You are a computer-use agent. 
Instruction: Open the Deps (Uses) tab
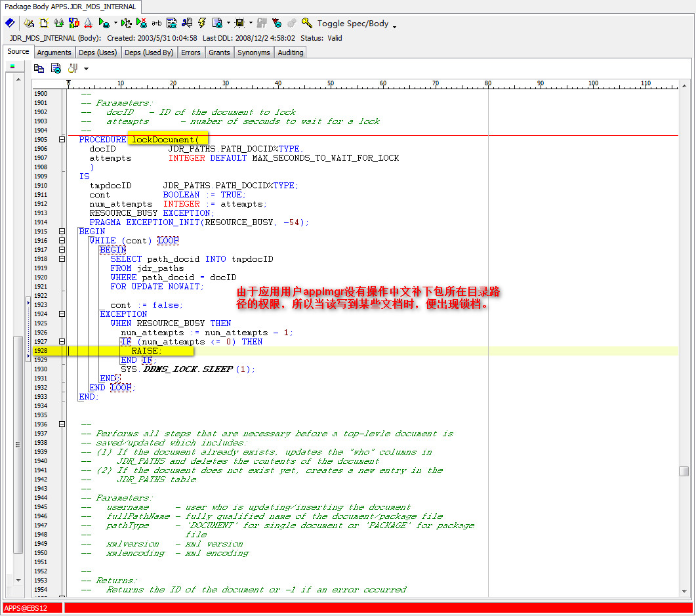98,52
